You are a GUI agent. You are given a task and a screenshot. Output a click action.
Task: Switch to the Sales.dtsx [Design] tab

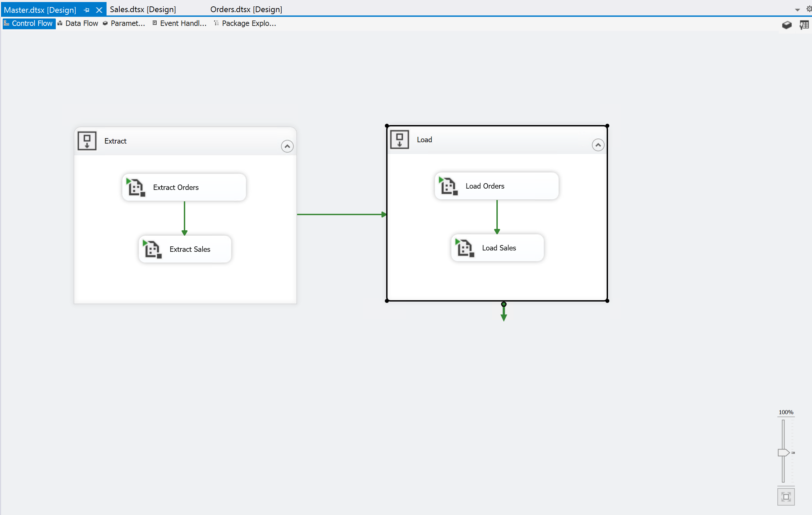[x=143, y=9]
